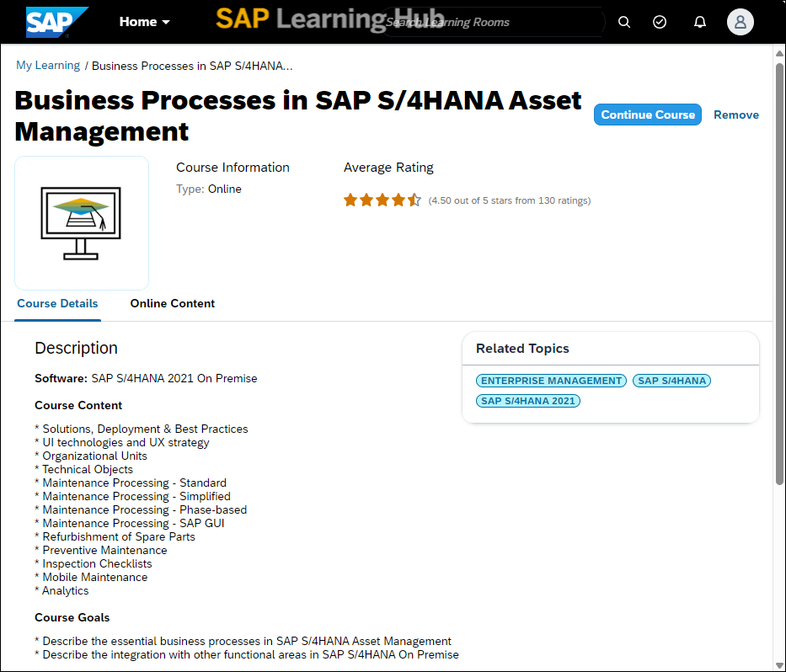Screen dimensions: 786x672
Task: Click '* Analytics' line
Action: (61, 591)
